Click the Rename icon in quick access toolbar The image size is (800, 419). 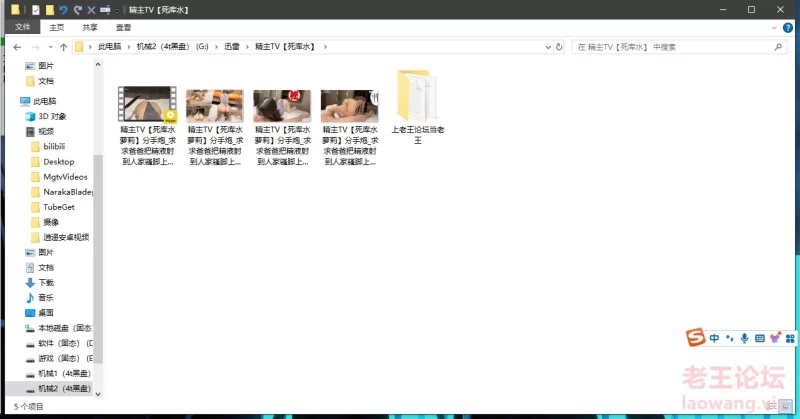[x=105, y=10]
